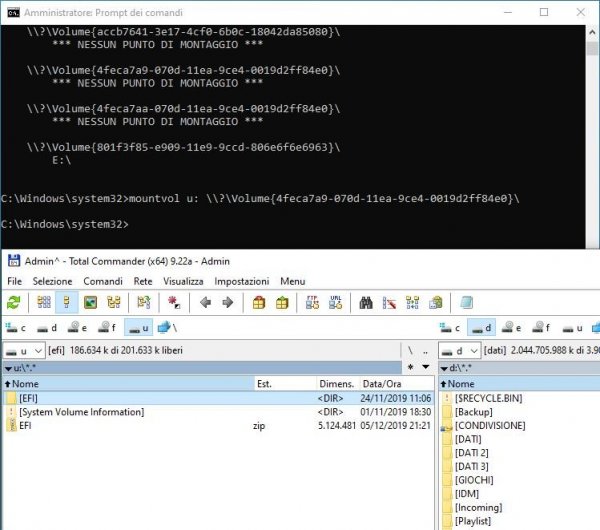Screen dimensions: 600x530
Task: Switch to Brief file list view icon
Action: (x=44, y=302)
